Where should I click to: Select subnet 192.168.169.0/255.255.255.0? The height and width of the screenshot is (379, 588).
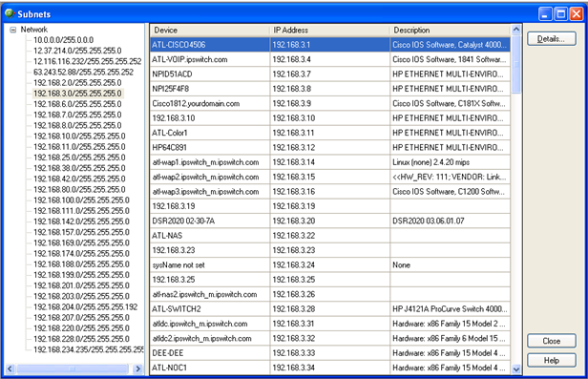(81, 242)
